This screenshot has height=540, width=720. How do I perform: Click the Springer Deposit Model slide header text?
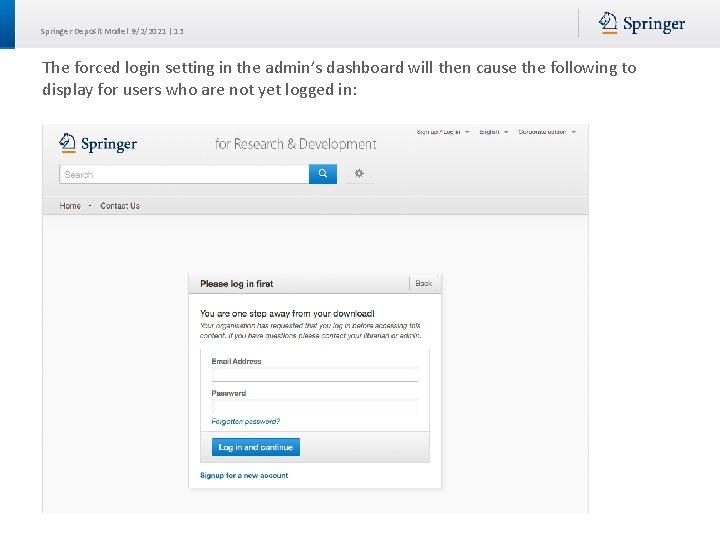click(x=112, y=31)
